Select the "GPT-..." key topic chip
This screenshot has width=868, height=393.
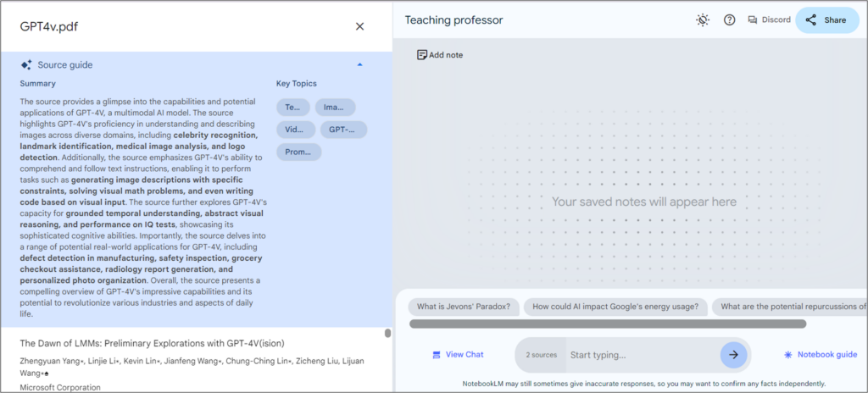click(x=343, y=130)
